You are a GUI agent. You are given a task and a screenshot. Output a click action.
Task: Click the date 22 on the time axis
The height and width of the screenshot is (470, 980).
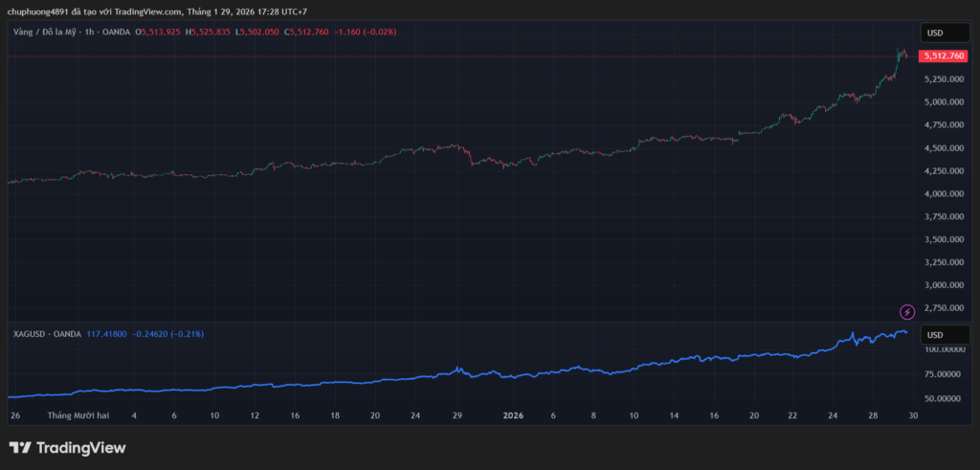792,416
